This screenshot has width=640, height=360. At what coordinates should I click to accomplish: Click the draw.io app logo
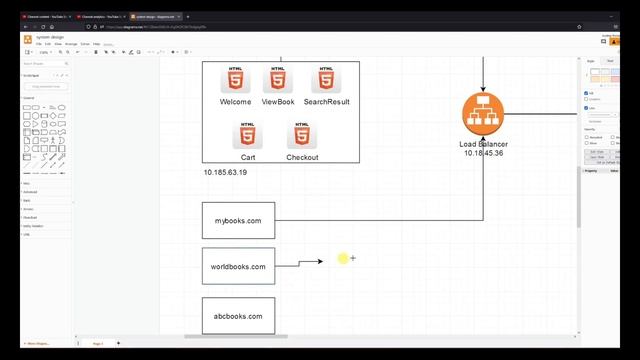(28, 39)
